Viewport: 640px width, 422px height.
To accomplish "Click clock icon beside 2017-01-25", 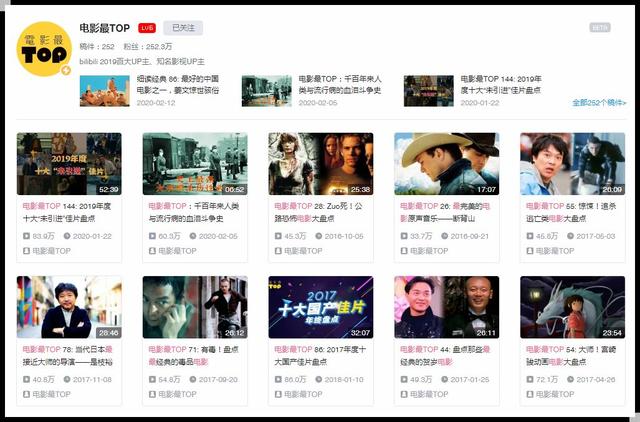I will [x=444, y=379].
